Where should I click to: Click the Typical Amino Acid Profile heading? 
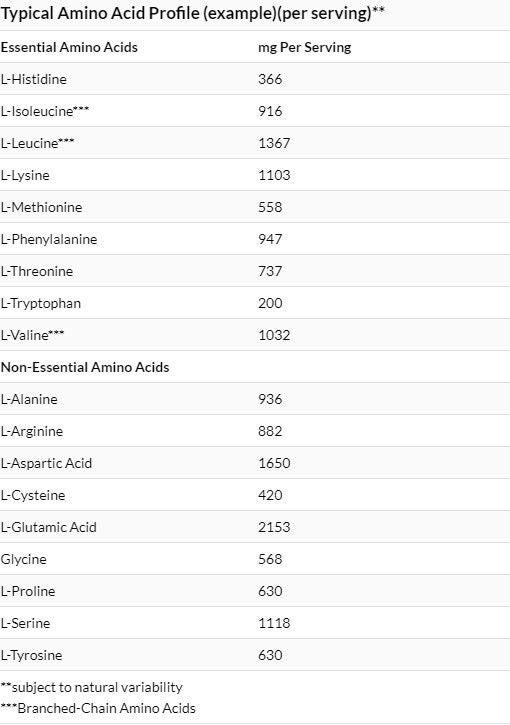pos(192,13)
